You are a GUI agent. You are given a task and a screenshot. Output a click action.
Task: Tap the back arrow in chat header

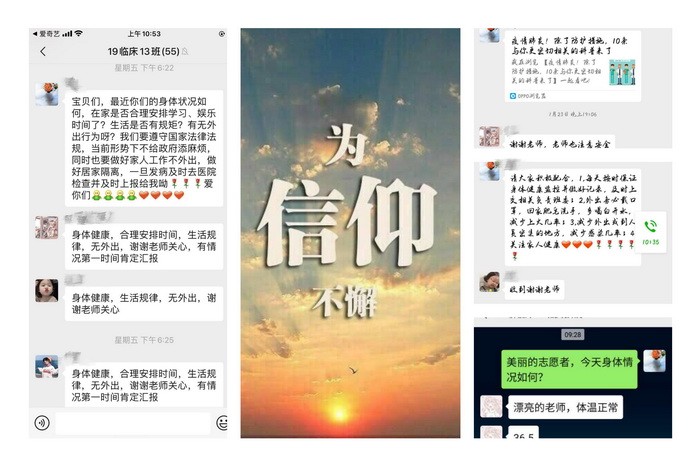pyautogui.click(x=43, y=51)
